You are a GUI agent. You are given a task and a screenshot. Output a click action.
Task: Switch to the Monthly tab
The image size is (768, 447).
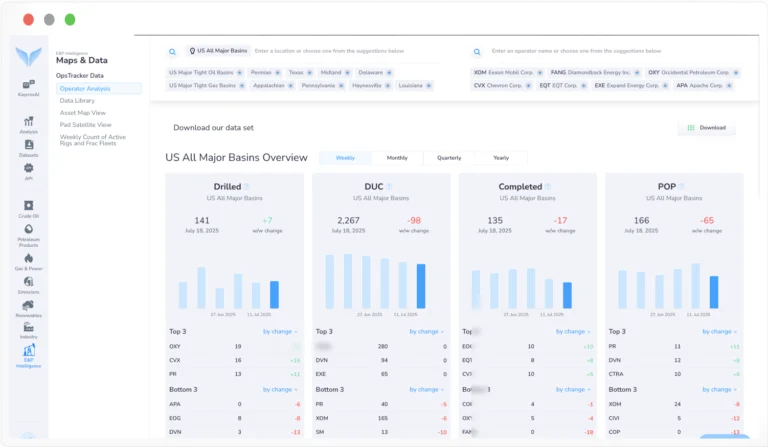coord(397,158)
